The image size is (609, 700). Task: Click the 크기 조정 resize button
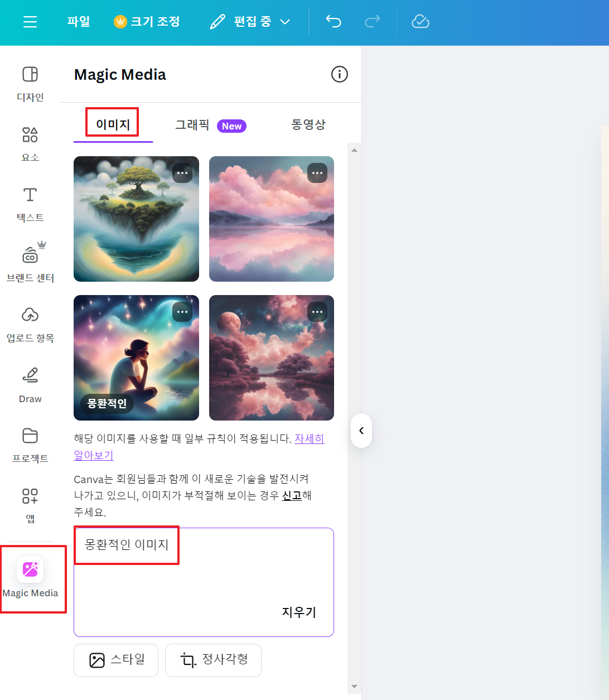(147, 22)
